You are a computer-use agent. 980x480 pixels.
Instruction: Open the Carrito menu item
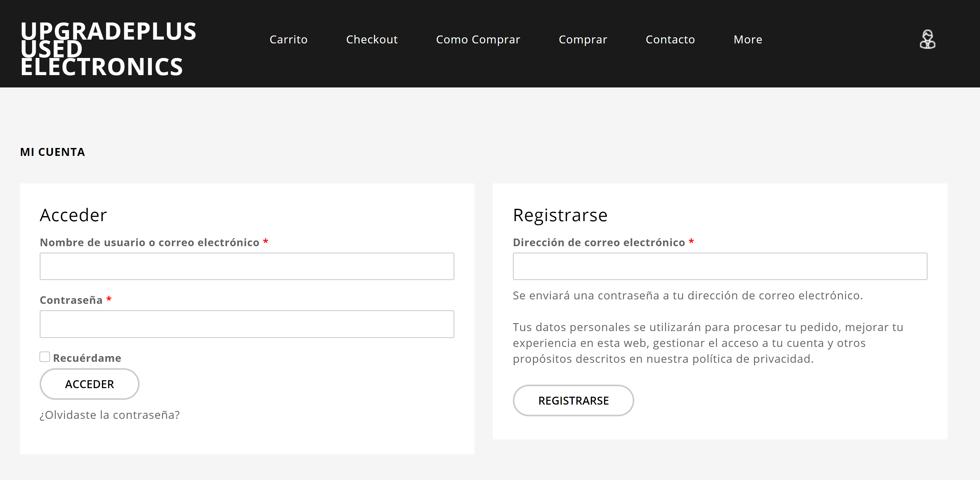pyautogui.click(x=288, y=40)
